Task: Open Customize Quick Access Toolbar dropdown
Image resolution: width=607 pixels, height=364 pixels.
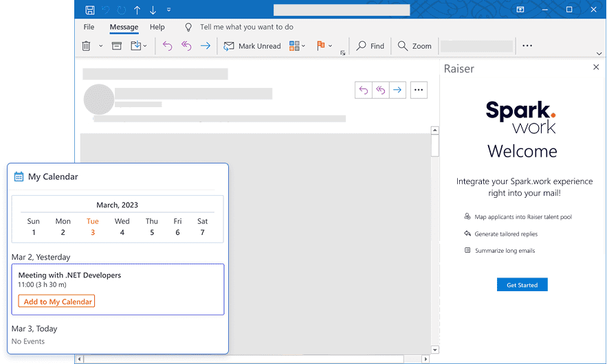Action: pyautogui.click(x=169, y=10)
